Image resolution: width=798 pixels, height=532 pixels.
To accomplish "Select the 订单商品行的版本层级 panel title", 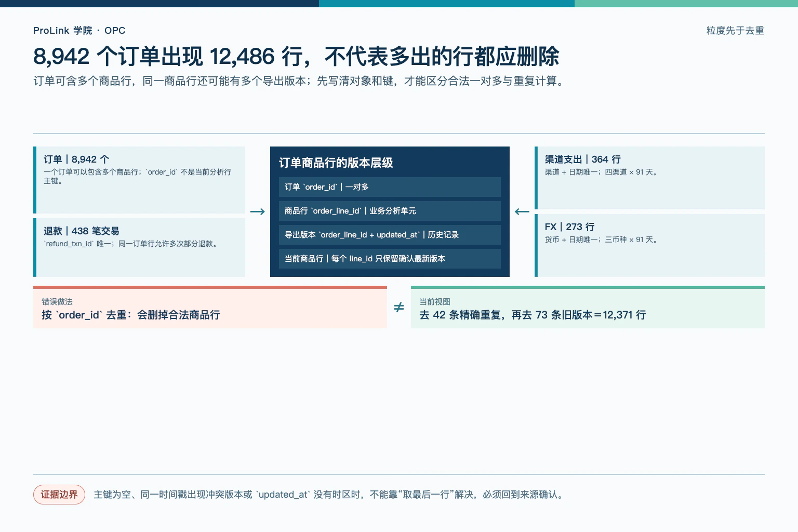I will tap(336, 163).
